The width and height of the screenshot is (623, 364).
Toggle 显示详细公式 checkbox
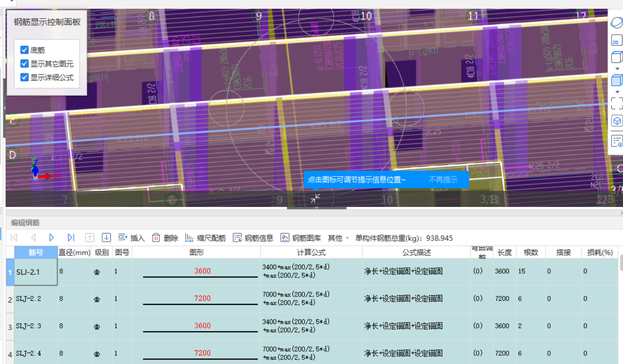[25, 77]
